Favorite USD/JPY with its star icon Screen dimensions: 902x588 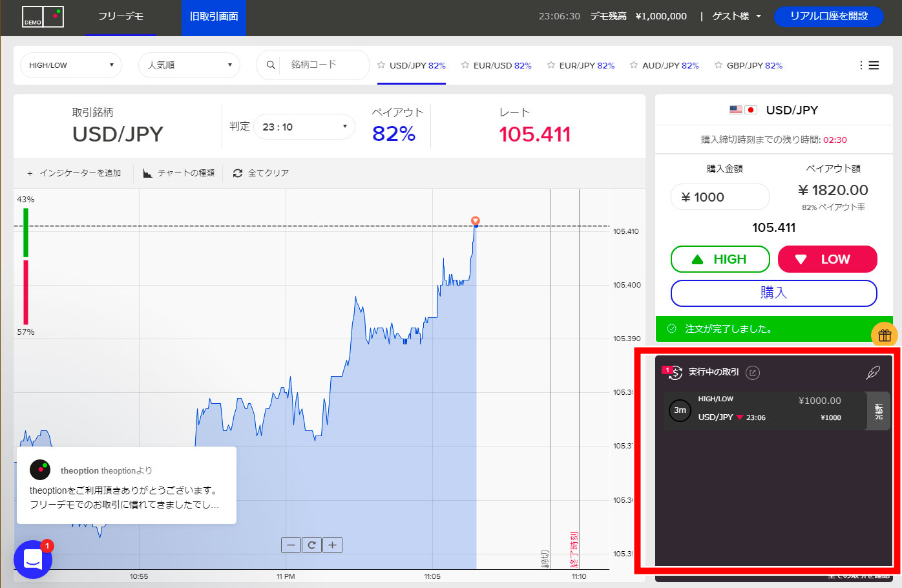(x=381, y=65)
